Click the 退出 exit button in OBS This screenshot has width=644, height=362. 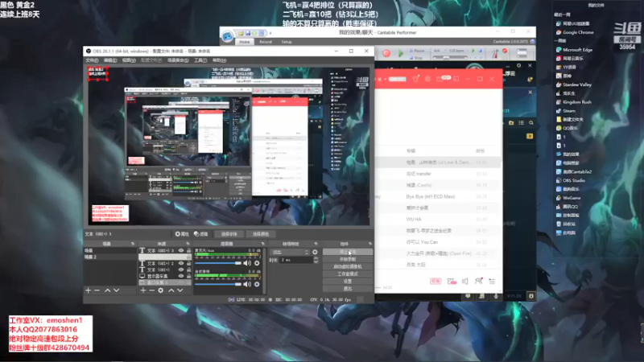pos(348,289)
